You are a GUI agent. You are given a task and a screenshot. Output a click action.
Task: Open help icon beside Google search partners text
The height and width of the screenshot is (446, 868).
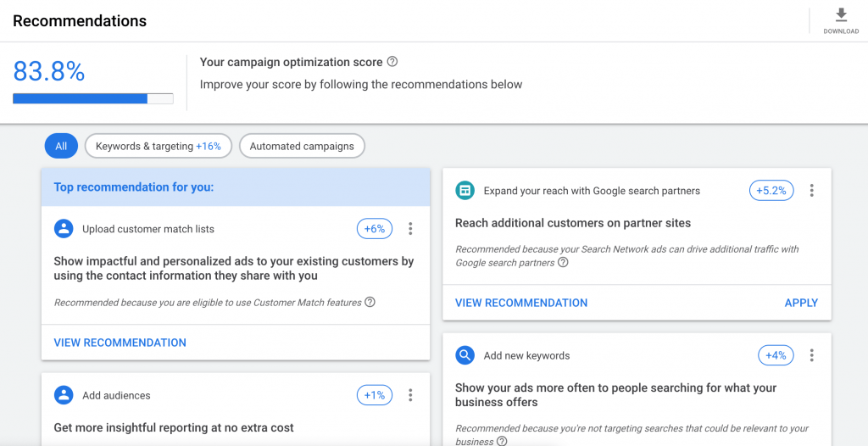point(563,263)
